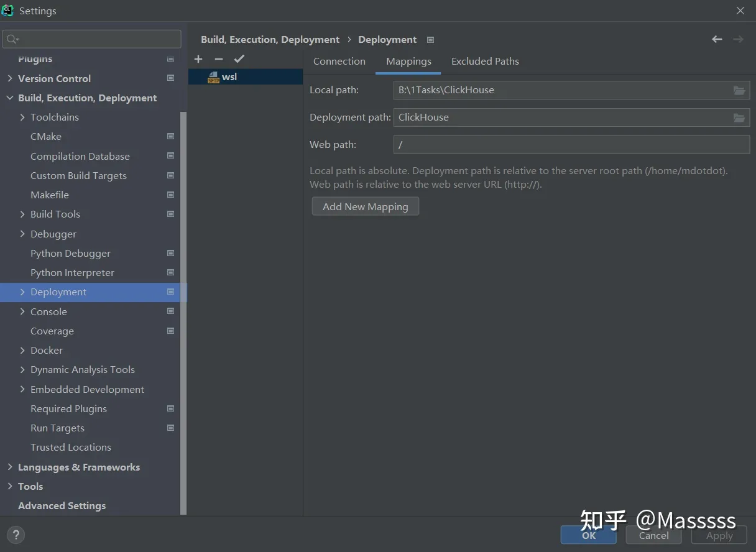Click settings search box

click(x=92, y=39)
